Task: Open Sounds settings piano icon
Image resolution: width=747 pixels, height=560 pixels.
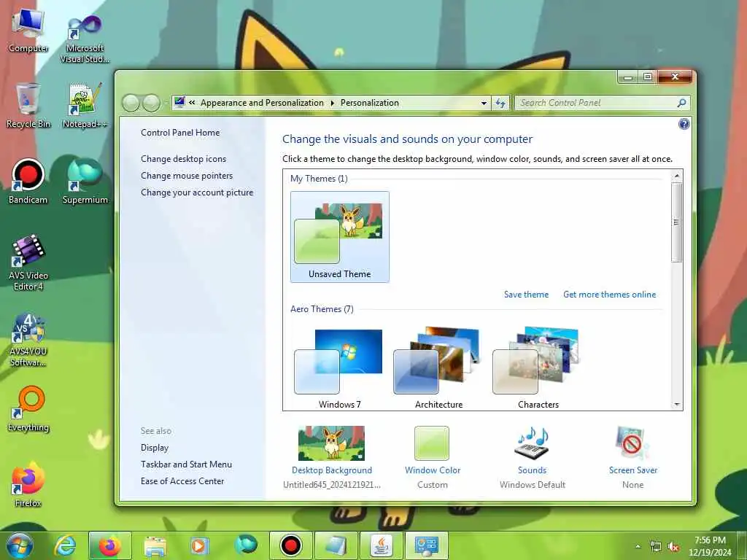Action: pos(532,444)
